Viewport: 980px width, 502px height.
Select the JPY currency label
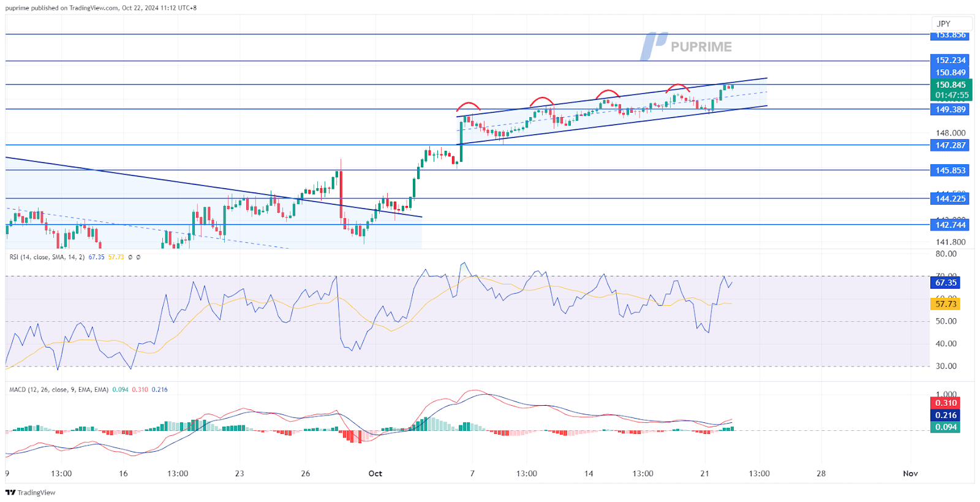[x=944, y=24]
